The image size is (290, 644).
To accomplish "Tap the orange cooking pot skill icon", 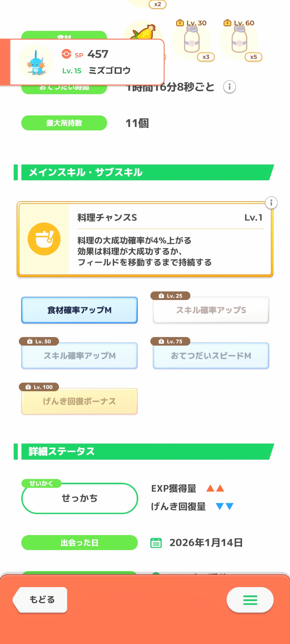I will (44, 239).
